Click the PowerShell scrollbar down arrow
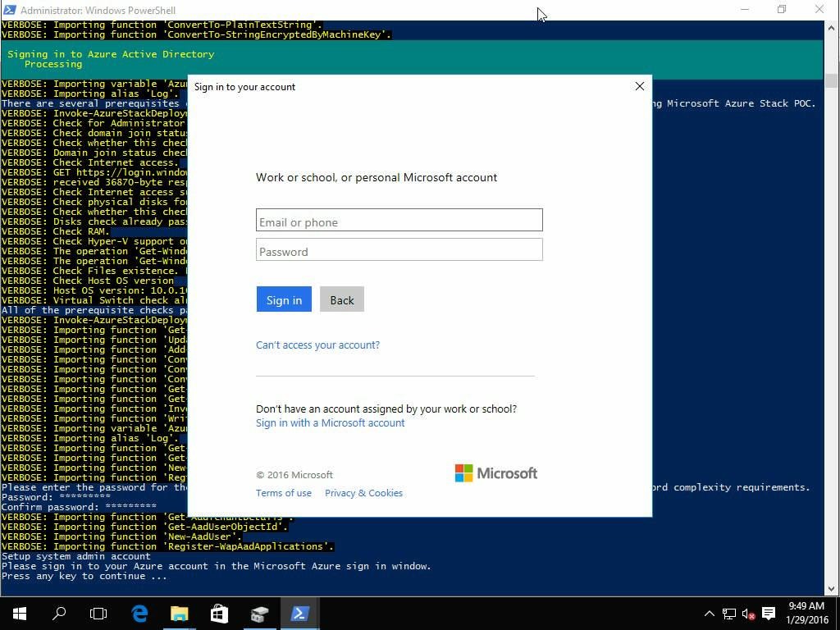Screen dimensions: 840x630 [x=831, y=588]
